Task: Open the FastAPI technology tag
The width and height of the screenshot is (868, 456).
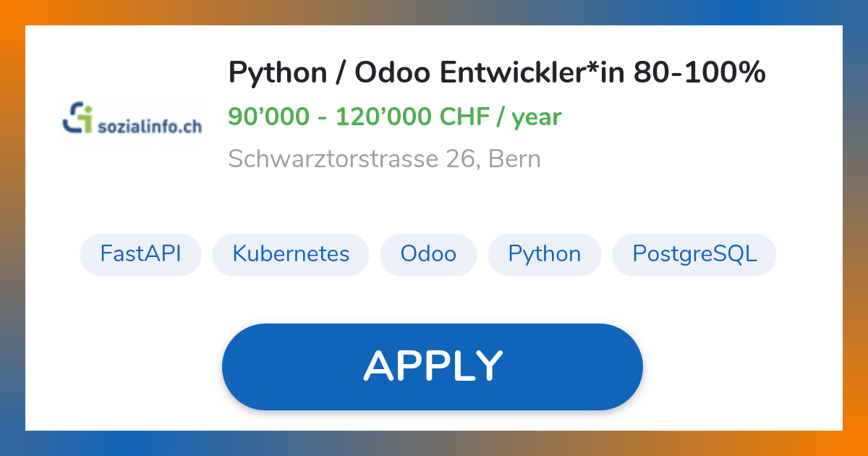Action: (140, 254)
